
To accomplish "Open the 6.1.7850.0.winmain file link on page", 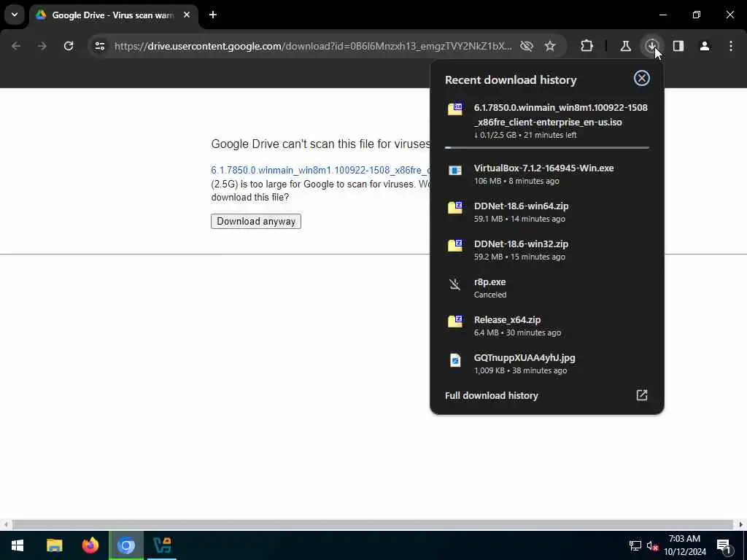I will pyautogui.click(x=321, y=170).
